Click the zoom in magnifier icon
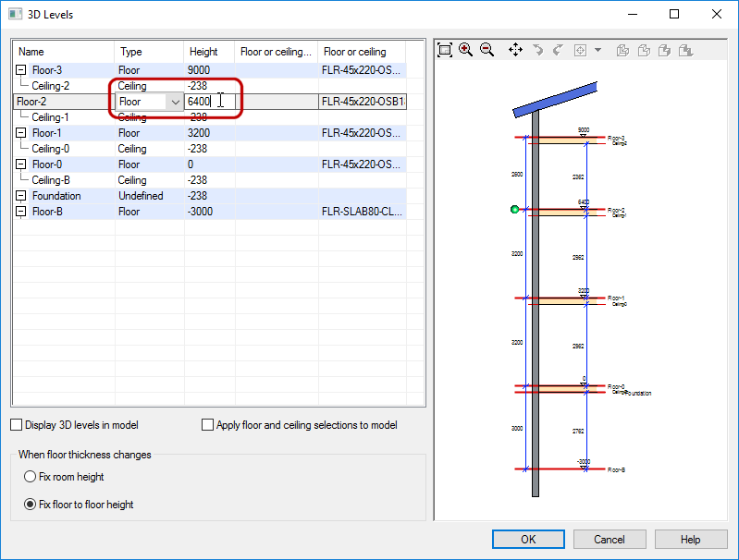Image resolution: width=739 pixels, height=560 pixels. 465,50
